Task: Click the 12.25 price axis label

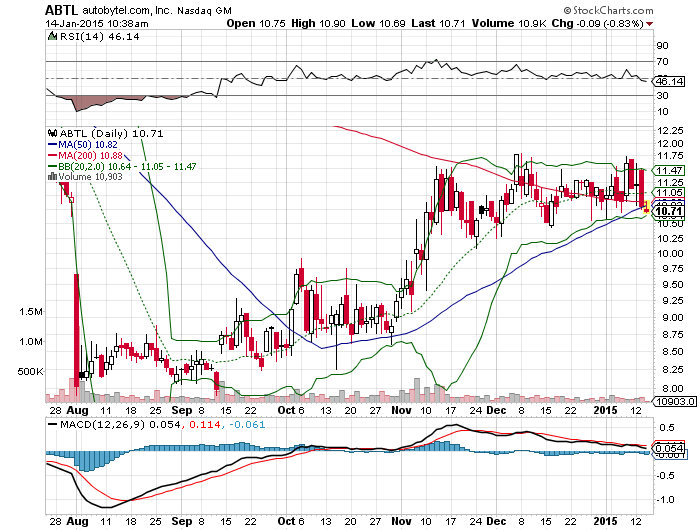Action: (670, 130)
